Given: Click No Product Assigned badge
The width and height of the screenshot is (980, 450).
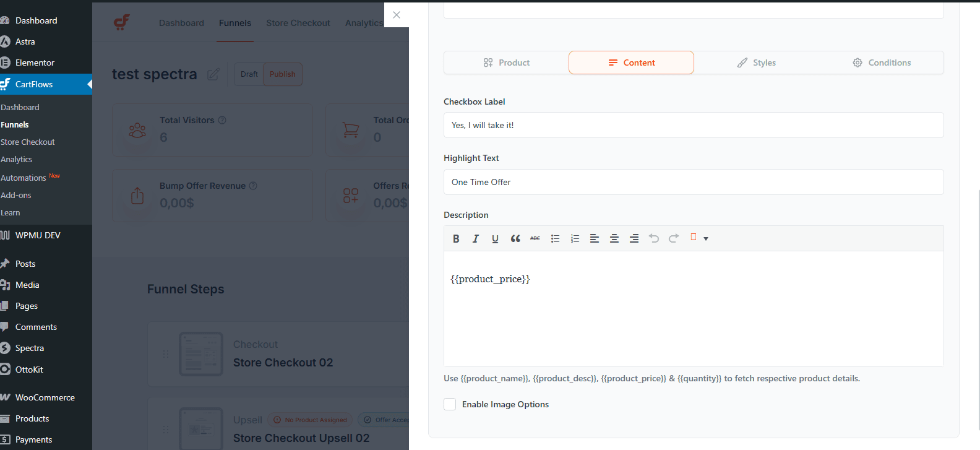Looking at the screenshot, I should pos(310,420).
